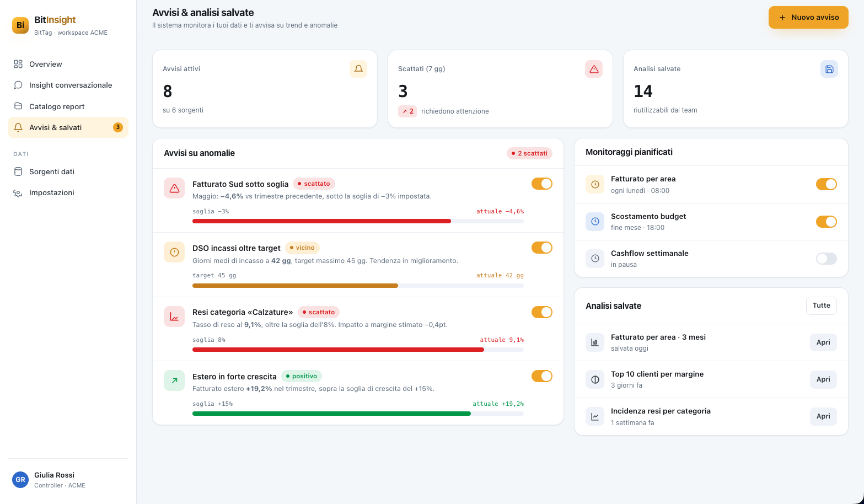
Task: Click the 'BitTag · workspace ACME' label
Action: point(71,33)
